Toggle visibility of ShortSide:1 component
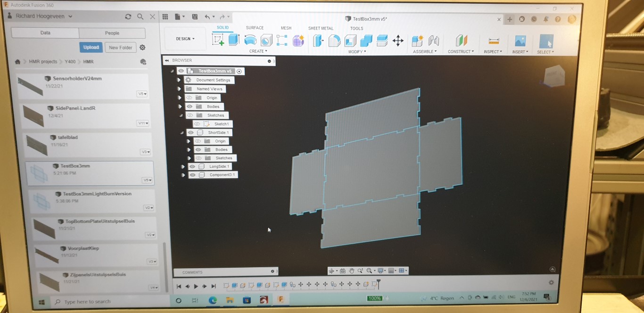Screen dimensions: 644x313 point(191,132)
